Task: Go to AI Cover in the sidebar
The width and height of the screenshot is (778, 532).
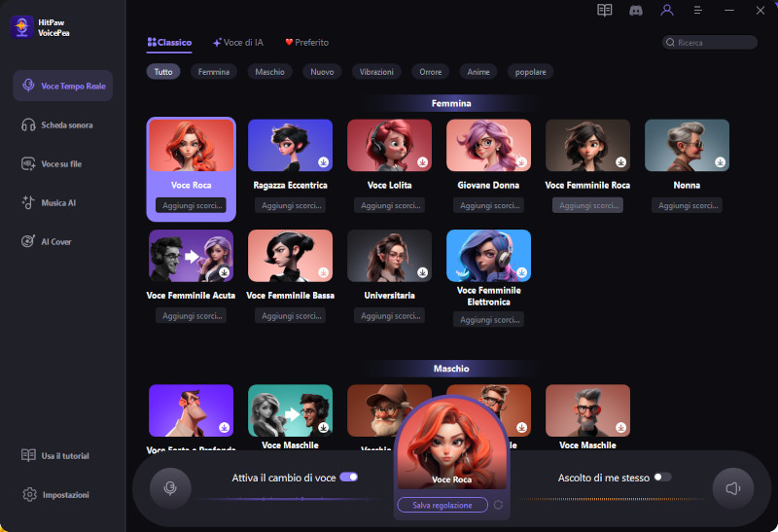Action: [58, 241]
